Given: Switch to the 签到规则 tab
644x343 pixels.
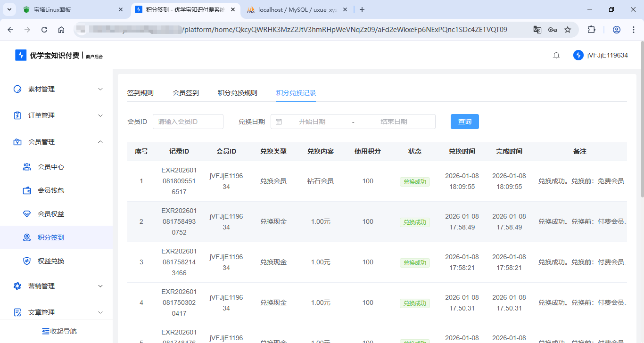Looking at the screenshot, I should point(140,93).
